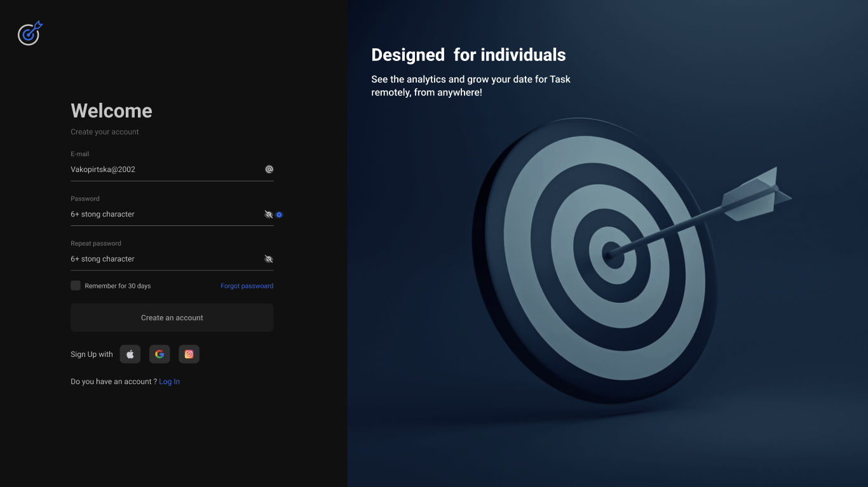Show the Password field contents via eye icon
The image size is (868, 487).
coord(268,215)
